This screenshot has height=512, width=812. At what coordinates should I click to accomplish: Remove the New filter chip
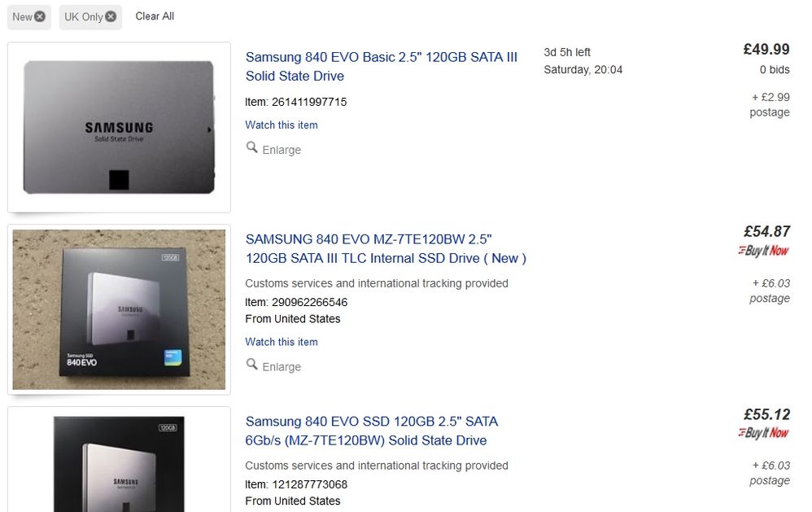pos(40,16)
